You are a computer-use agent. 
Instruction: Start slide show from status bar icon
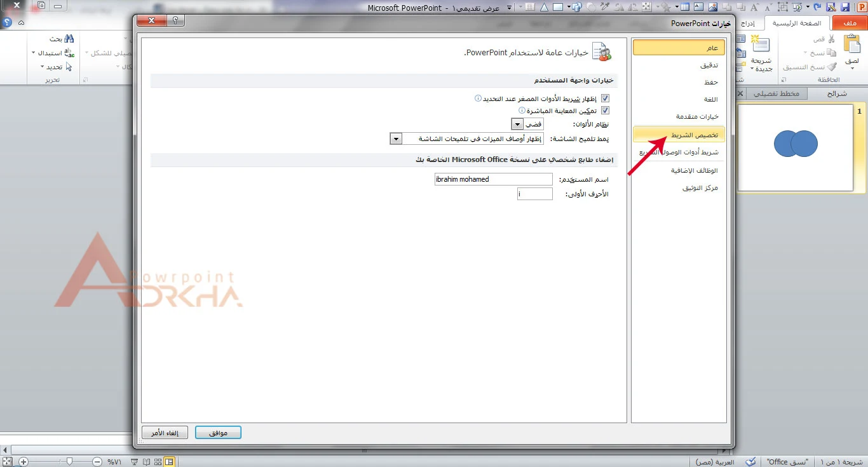[135, 462]
